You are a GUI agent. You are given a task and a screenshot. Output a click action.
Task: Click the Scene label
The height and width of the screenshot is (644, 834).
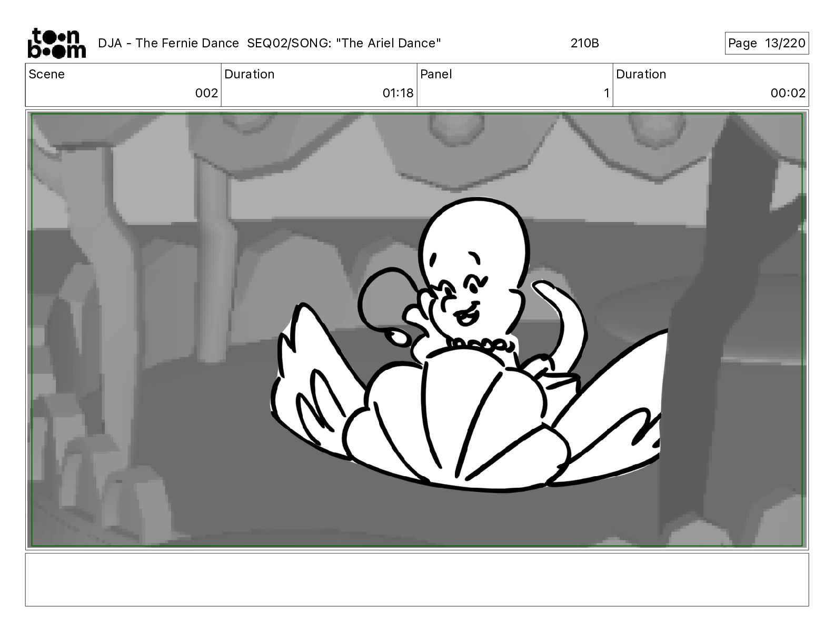coord(47,74)
